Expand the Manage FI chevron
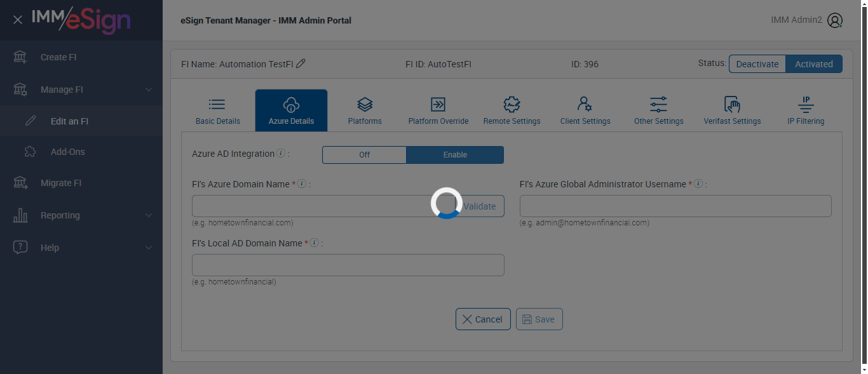 coord(149,90)
